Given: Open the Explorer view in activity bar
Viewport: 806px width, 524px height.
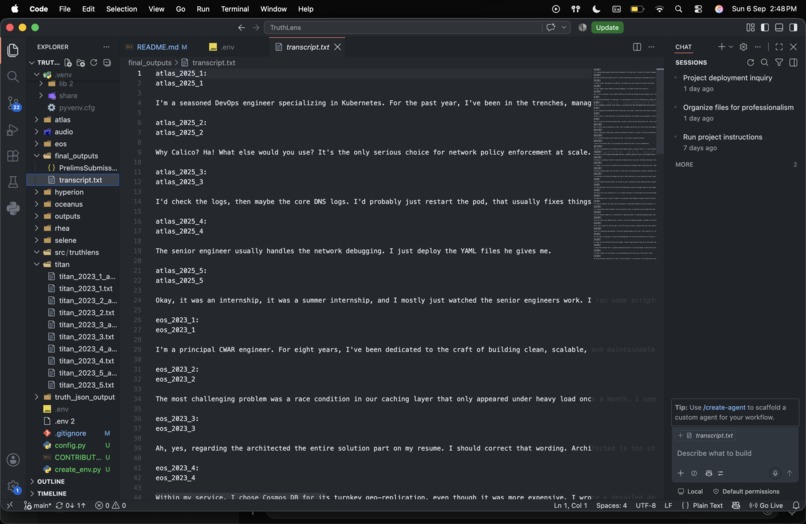Looking at the screenshot, I should (x=13, y=50).
